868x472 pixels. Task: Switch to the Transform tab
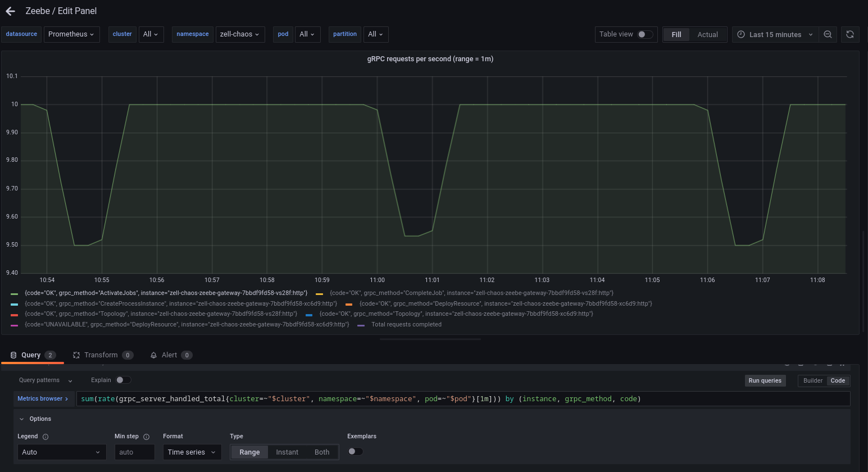coord(103,355)
